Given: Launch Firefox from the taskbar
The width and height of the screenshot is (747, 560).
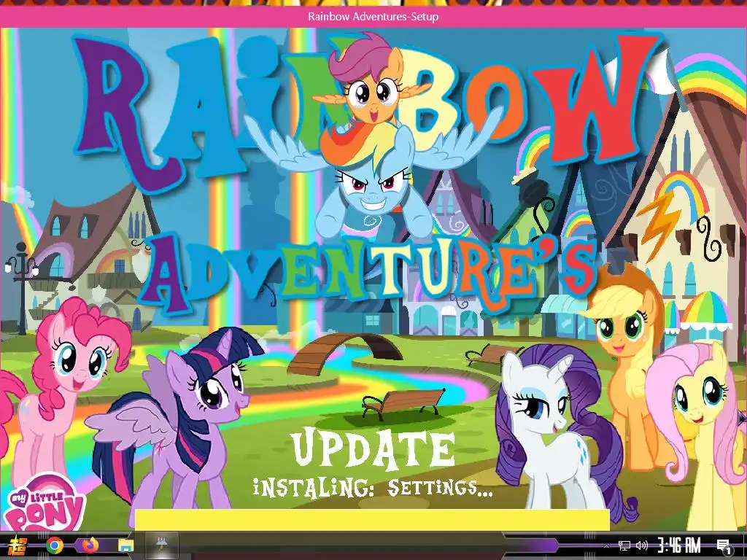Looking at the screenshot, I should 89,545.
